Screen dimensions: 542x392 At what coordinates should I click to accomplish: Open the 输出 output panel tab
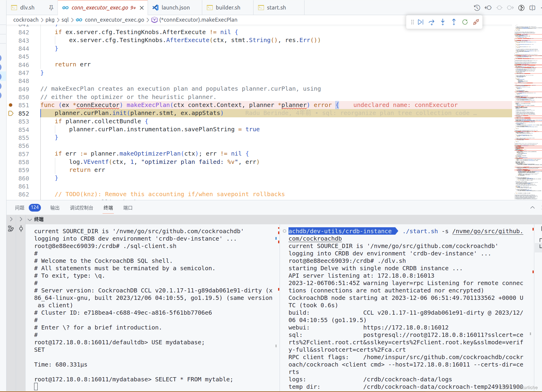tap(55, 208)
